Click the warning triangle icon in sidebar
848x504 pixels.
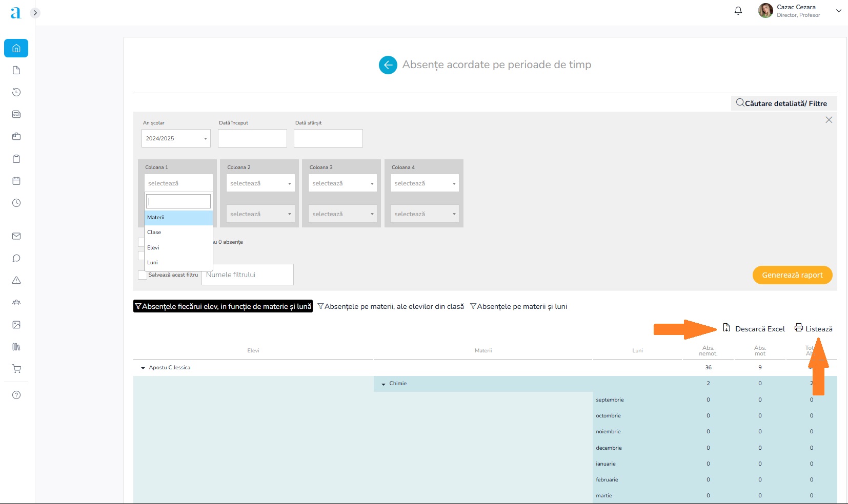pyautogui.click(x=16, y=280)
